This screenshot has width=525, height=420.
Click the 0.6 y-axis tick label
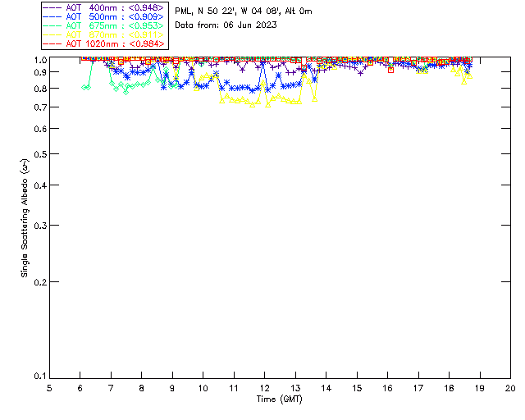tap(40, 129)
